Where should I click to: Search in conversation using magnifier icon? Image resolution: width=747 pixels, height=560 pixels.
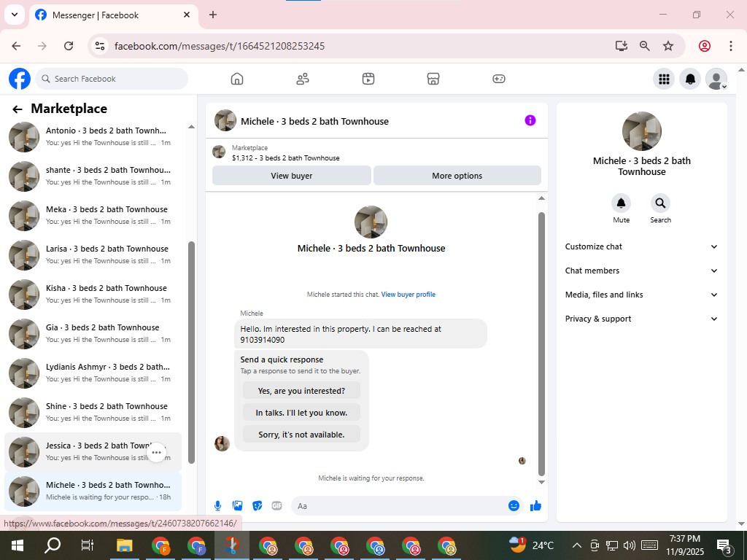click(x=660, y=203)
